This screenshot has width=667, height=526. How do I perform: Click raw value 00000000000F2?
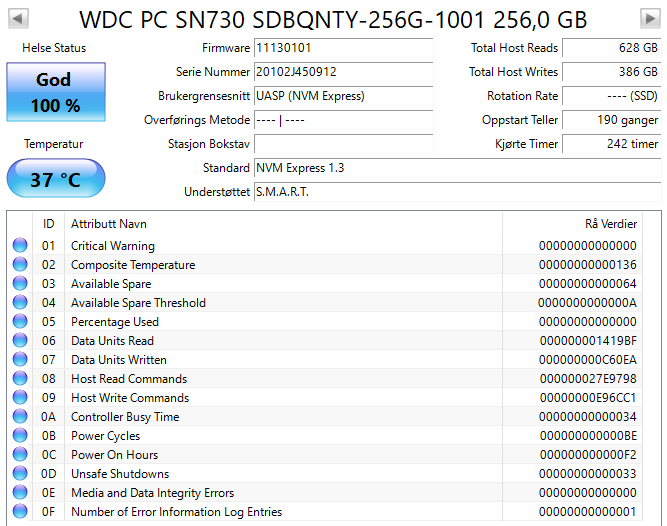point(588,455)
